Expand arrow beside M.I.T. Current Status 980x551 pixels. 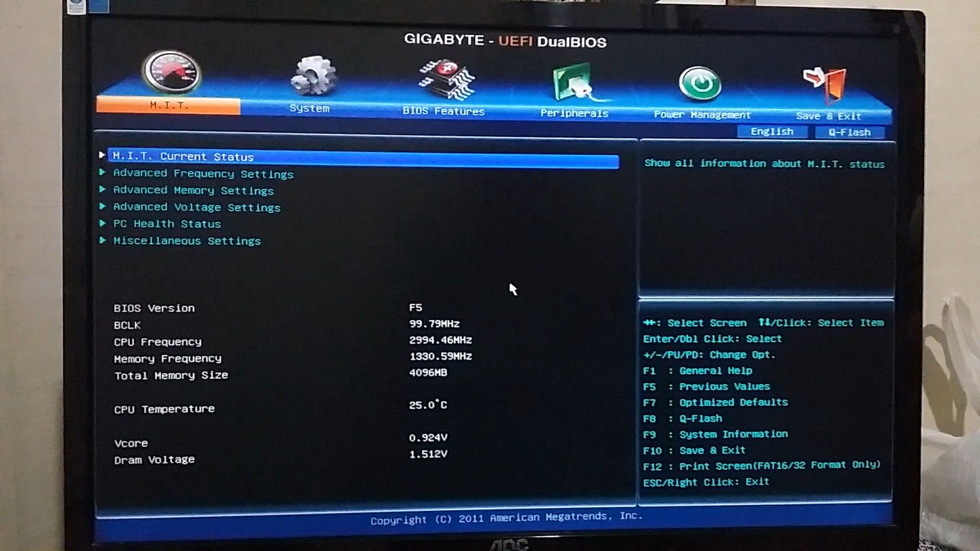pos(103,155)
